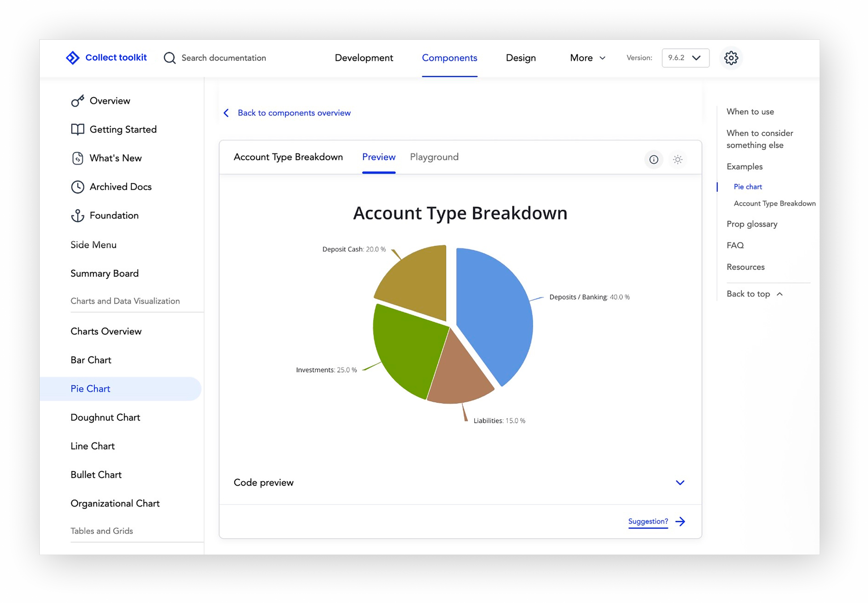The height and width of the screenshot is (603, 868).
Task: Go back to components overview link
Action: click(294, 113)
